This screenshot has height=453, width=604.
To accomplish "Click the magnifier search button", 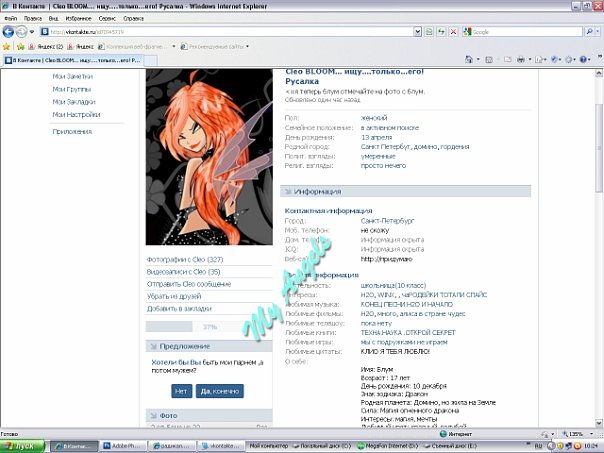I will pyautogui.click(x=589, y=32).
